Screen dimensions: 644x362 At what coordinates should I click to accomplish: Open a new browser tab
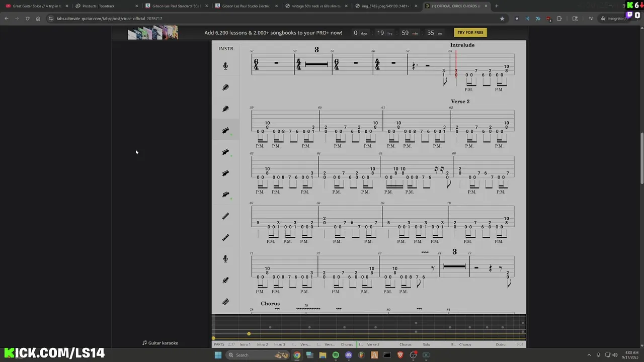[497, 6]
